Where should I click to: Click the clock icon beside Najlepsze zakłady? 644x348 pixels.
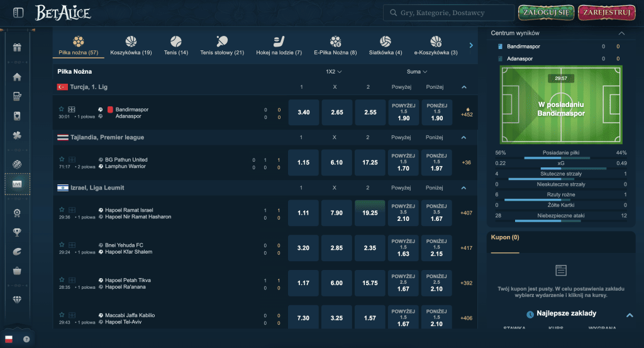coord(530,314)
